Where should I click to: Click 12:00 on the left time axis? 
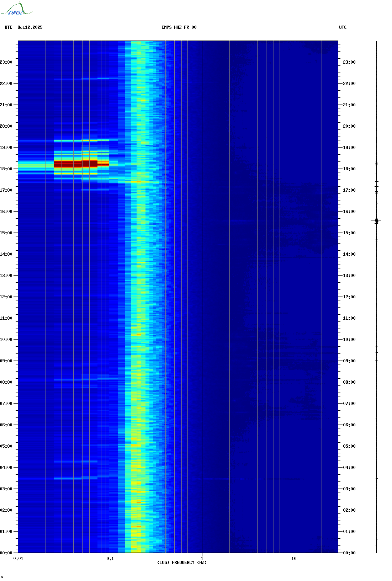(x=6, y=297)
